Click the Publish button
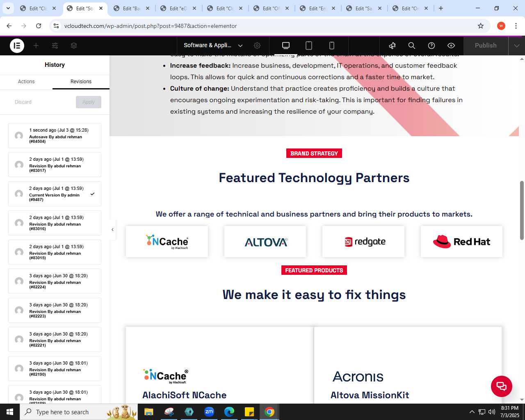Screen dimensions: 525x420 [x=486, y=46]
